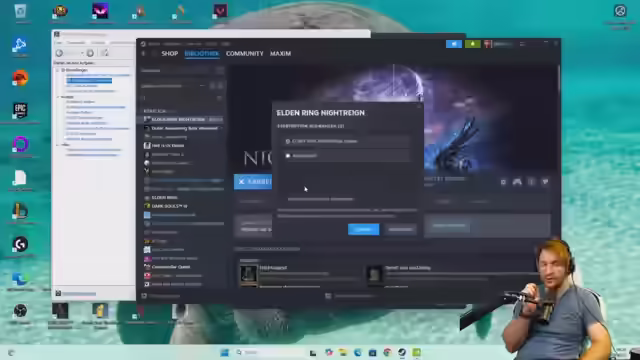Click the cancel button in the Nightreign dialog

(400, 229)
